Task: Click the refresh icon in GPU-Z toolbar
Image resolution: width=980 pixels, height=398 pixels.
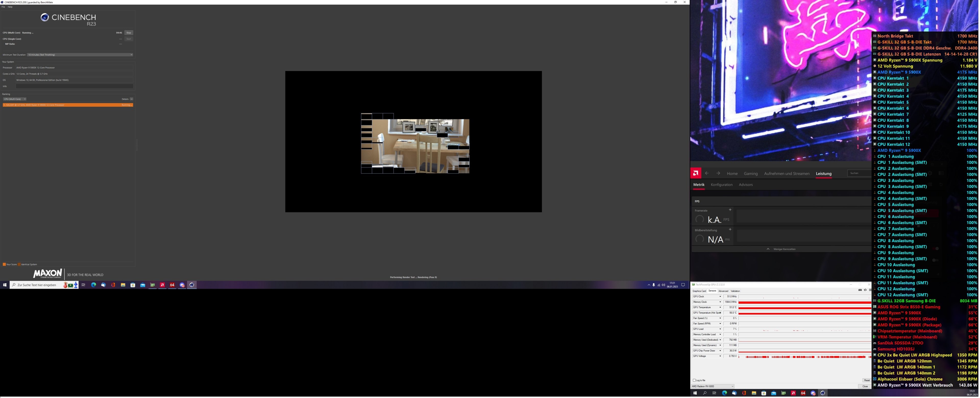Action: pyautogui.click(x=865, y=290)
